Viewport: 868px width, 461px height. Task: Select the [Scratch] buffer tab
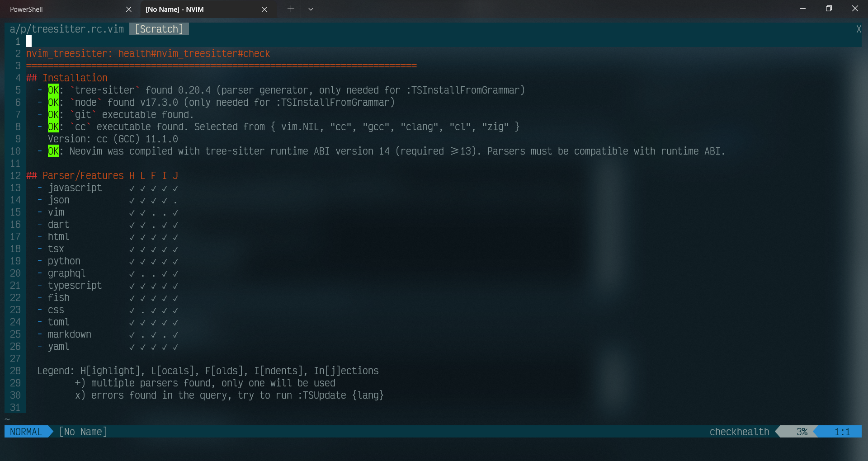pyautogui.click(x=159, y=29)
